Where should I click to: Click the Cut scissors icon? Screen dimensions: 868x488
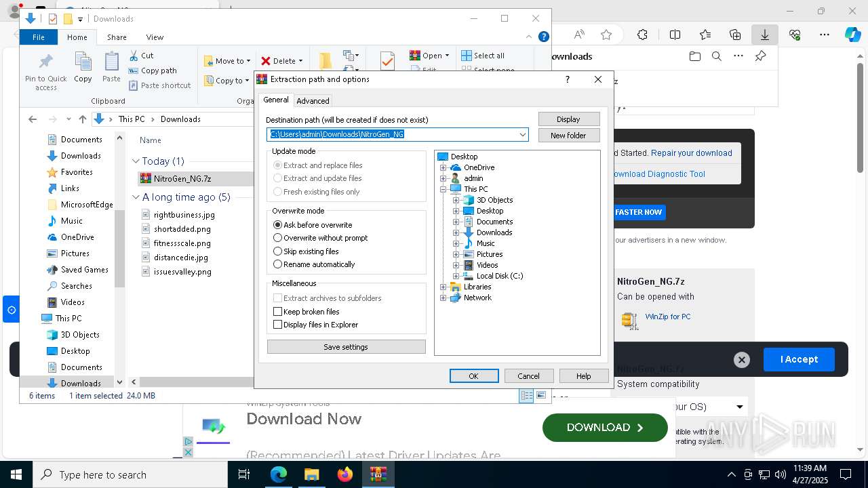point(134,56)
